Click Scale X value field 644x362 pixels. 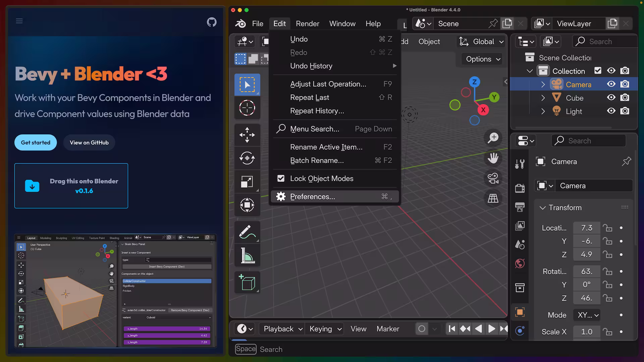587,332
